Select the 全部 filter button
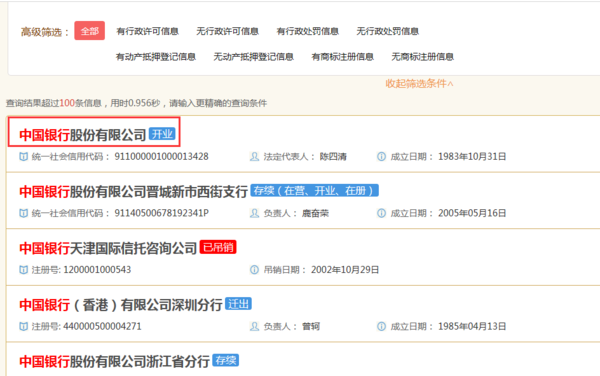Viewport: 600px width, 376px height. coord(90,31)
